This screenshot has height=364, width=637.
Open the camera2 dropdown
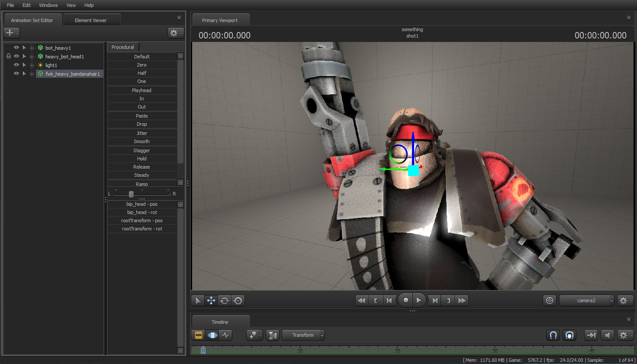point(587,300)
